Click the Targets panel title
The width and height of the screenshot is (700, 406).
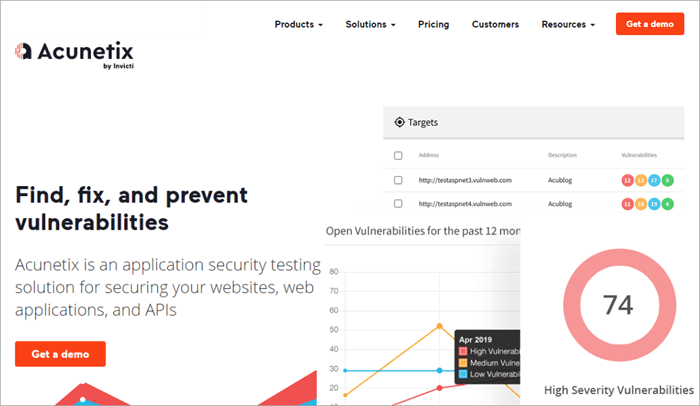[x=423, y=122]
